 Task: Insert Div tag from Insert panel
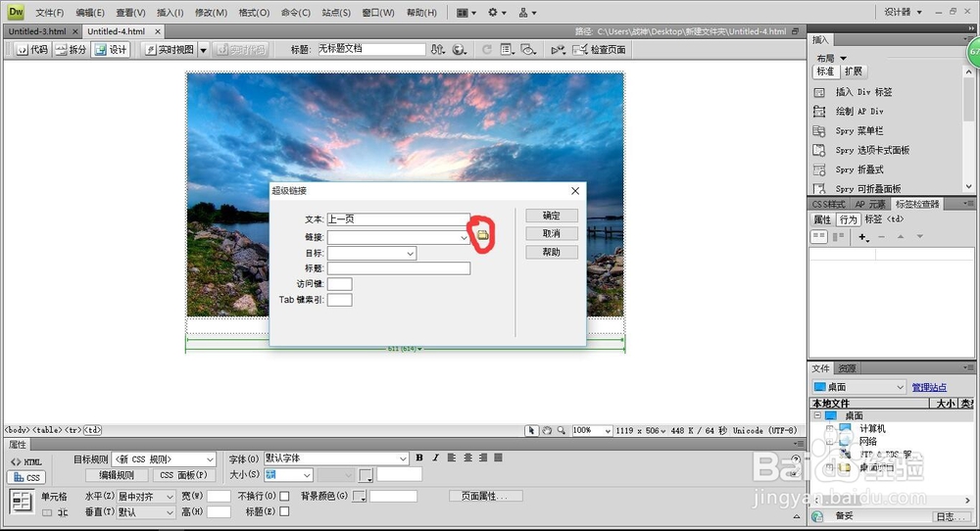tap(854, 92)
